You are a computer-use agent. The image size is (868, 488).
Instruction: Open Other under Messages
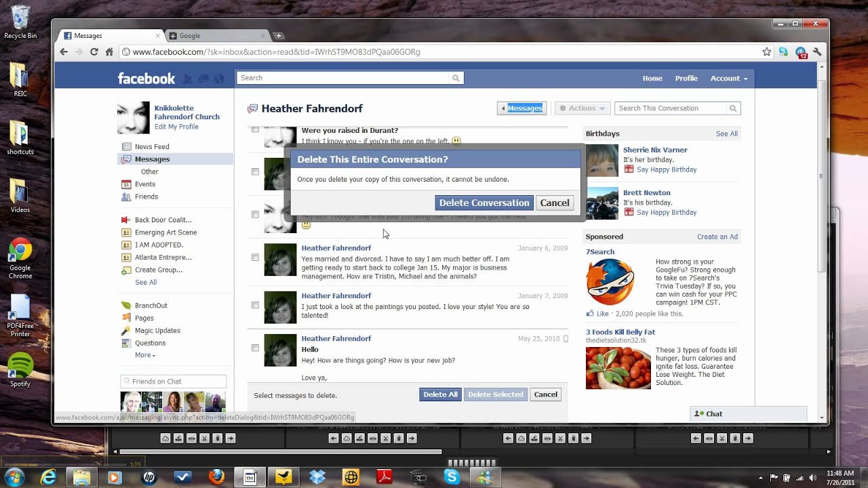150,172
